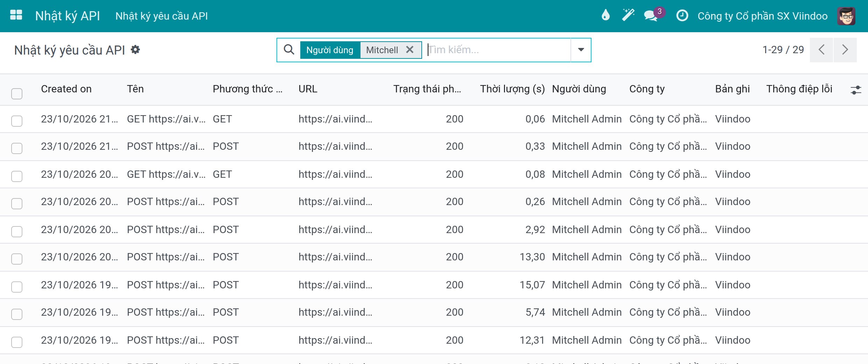Open the user avatar menu
868x364 pixels.
(x=846, y=16)
